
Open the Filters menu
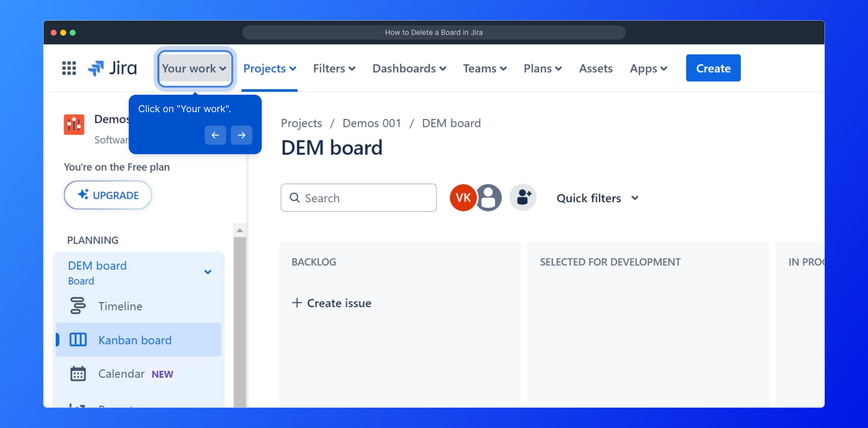click(x=334, y=69)
